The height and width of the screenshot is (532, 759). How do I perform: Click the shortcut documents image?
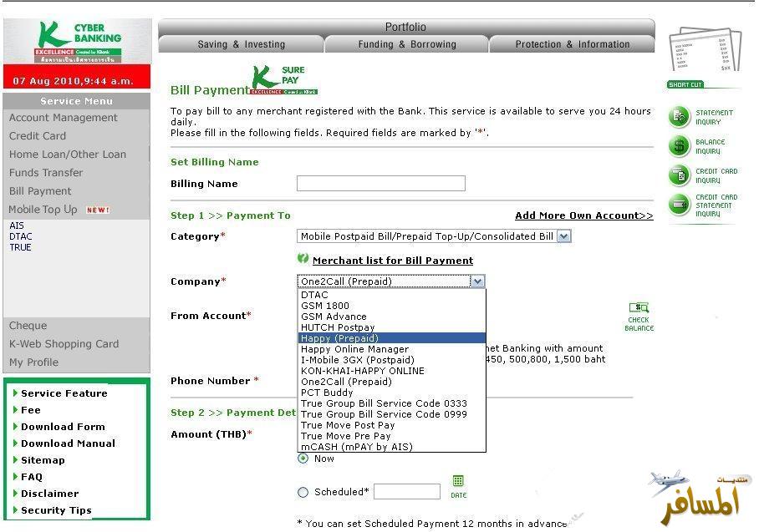point(706,50)
